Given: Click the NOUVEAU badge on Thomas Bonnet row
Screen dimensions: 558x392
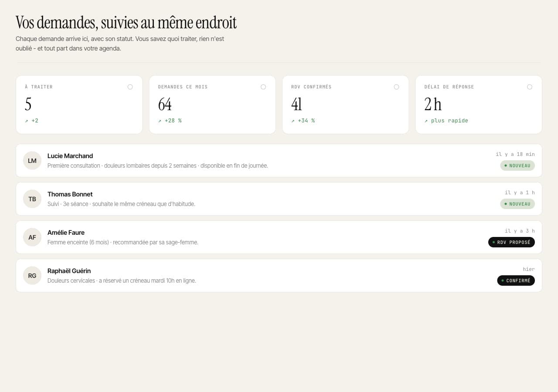Looking at the screenshot, I should (517, 204).
